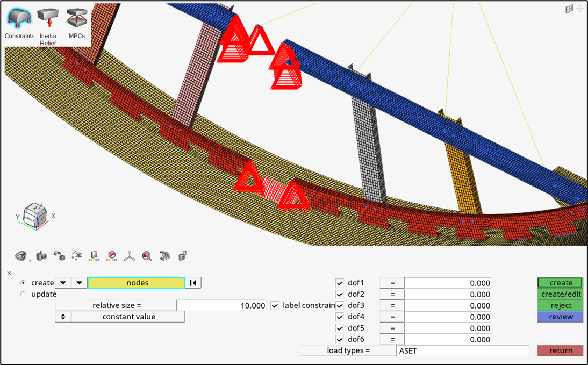588x365 pixels.
Task: Click the load types ASET field
Action: pyautogui.click(x=462, y=350)
